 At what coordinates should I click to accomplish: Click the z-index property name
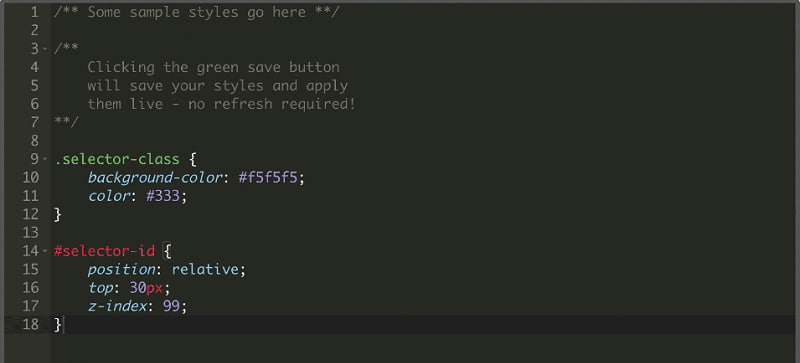click(x=117, y=306)
